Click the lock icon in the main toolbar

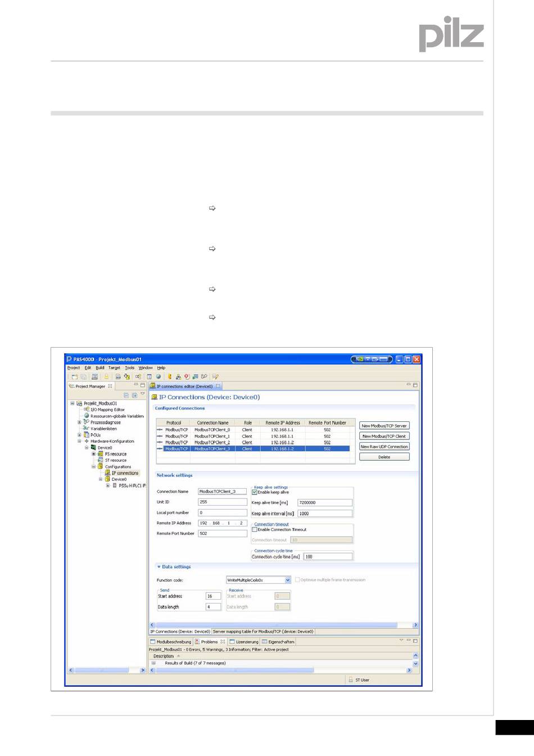pos(106,376)
